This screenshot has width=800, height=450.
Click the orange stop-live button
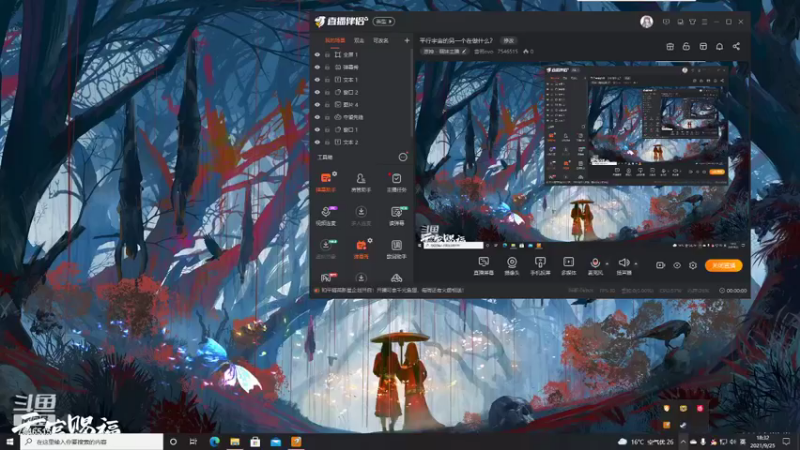pos(723,265)
